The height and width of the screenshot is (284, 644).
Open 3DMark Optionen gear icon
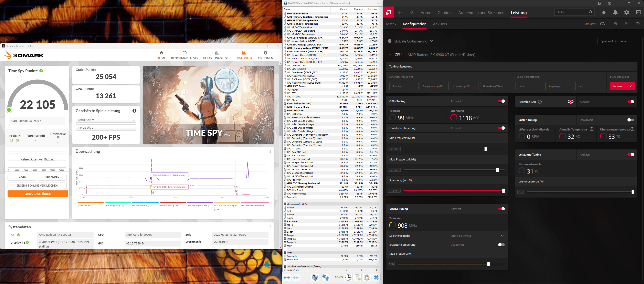pyautogui.click(x=265, y=53)
